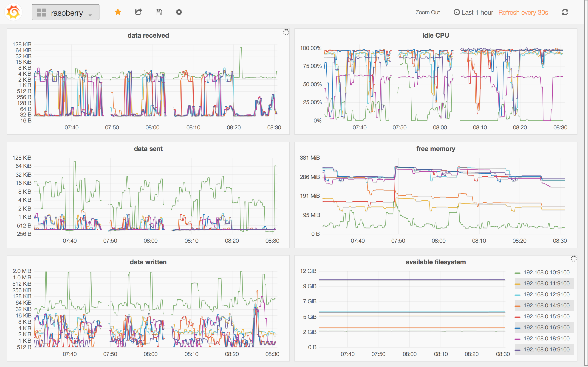Screen dimensions: 588x367
Task: Star the raspberry dashboard
Action: (118, 12)
